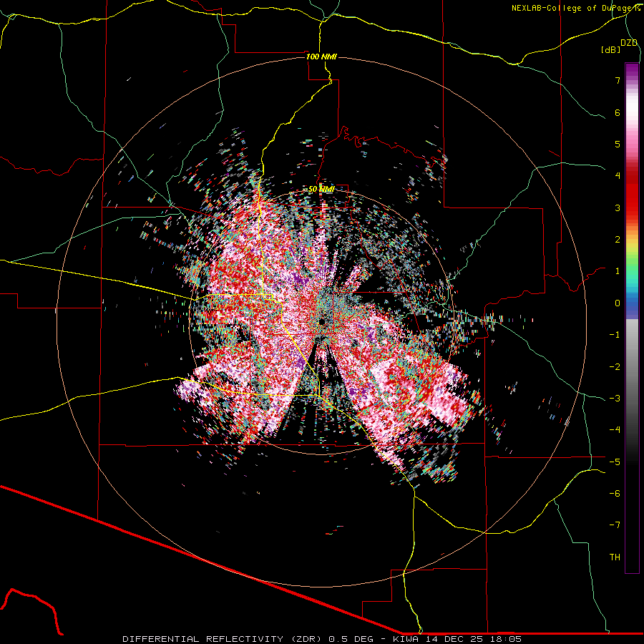Click the [dB] units label
The height and width of the screenshot is (644, 644).
pyautogui.click(x=610, y=50)
